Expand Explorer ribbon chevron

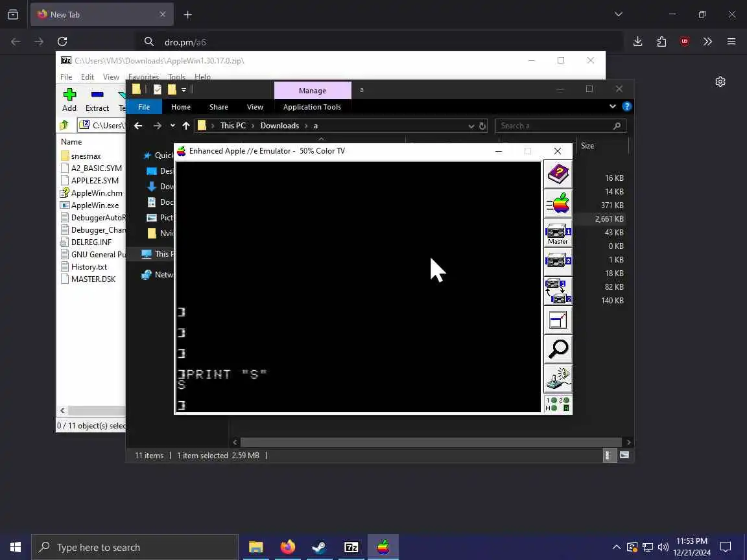coord(612,106)
